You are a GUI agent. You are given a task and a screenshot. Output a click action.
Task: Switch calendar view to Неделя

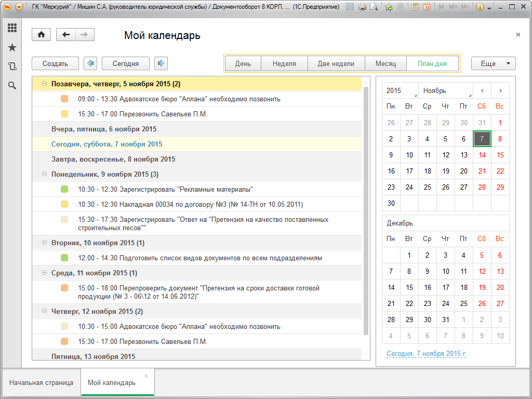tap(284, 63)
